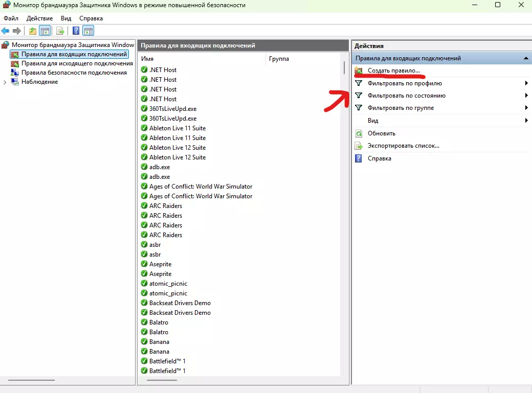Click the funnel icon for Фильтровать по состоянию
Screen dimensions: 532x393
pos(359,96)
